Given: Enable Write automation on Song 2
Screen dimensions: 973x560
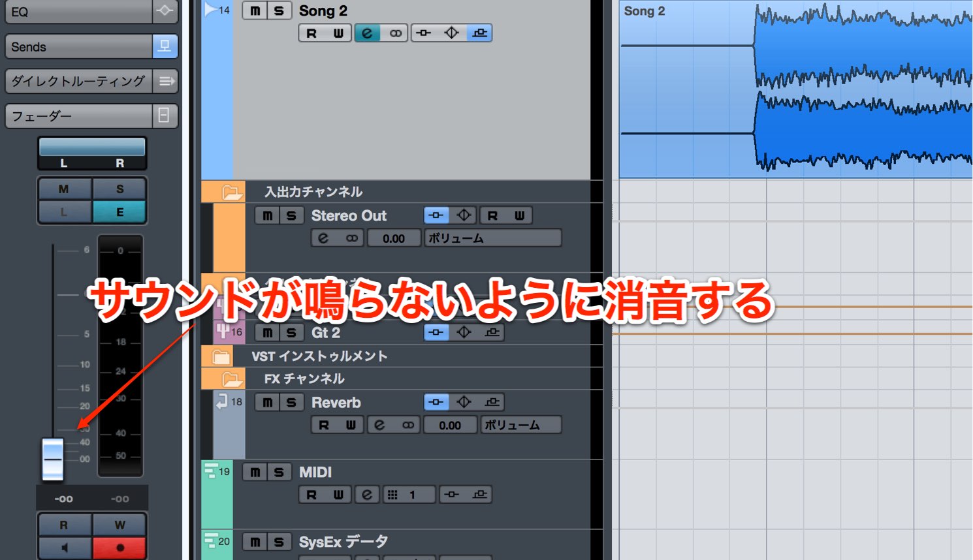Looking at the screenshot, I should point(338,33).
